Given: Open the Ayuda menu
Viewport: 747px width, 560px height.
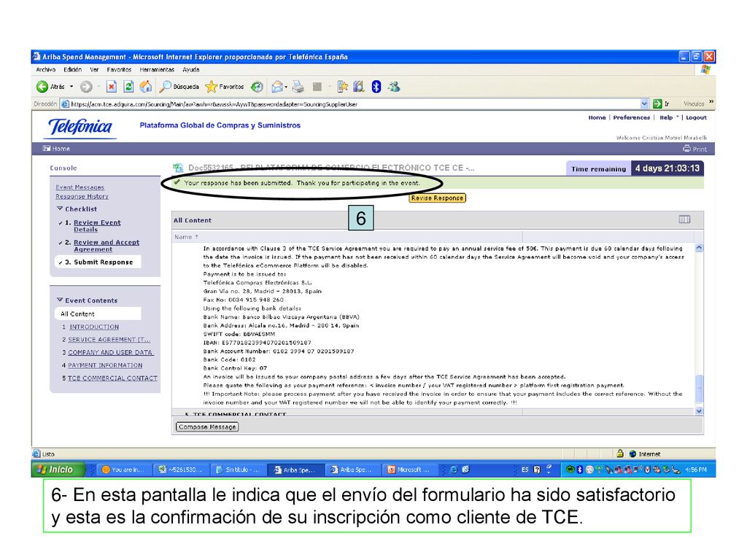Looking at the screenshot, I should tap(191, 69).
